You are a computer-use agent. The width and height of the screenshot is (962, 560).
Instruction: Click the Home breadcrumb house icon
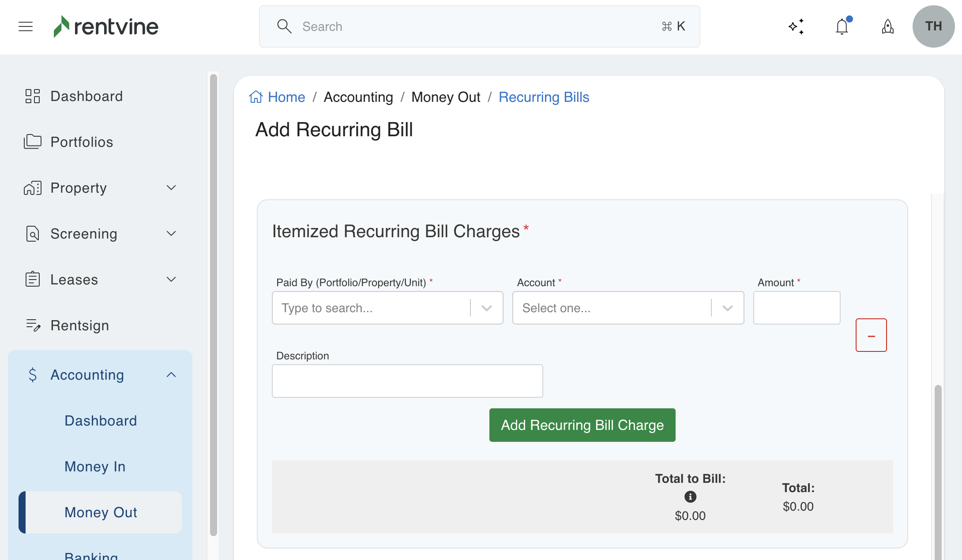click(x=256, y=97)
